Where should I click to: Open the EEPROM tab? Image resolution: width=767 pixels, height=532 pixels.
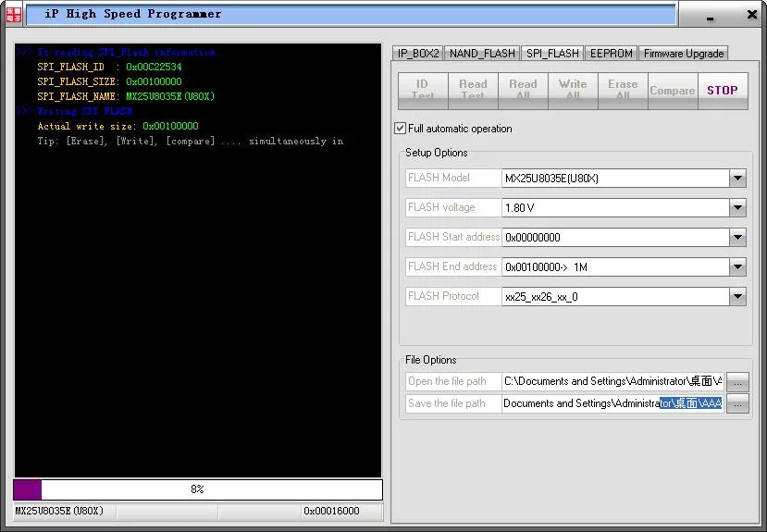(x=611, y=54)
